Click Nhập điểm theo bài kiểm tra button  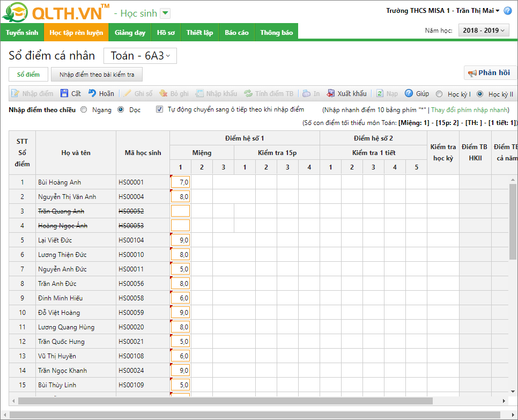(97, 75)
